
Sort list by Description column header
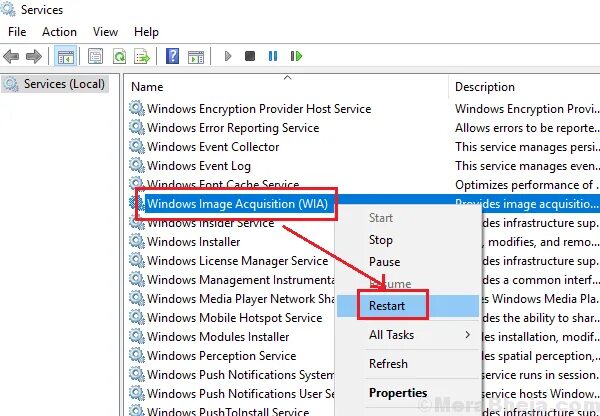(x=524, y=87)
